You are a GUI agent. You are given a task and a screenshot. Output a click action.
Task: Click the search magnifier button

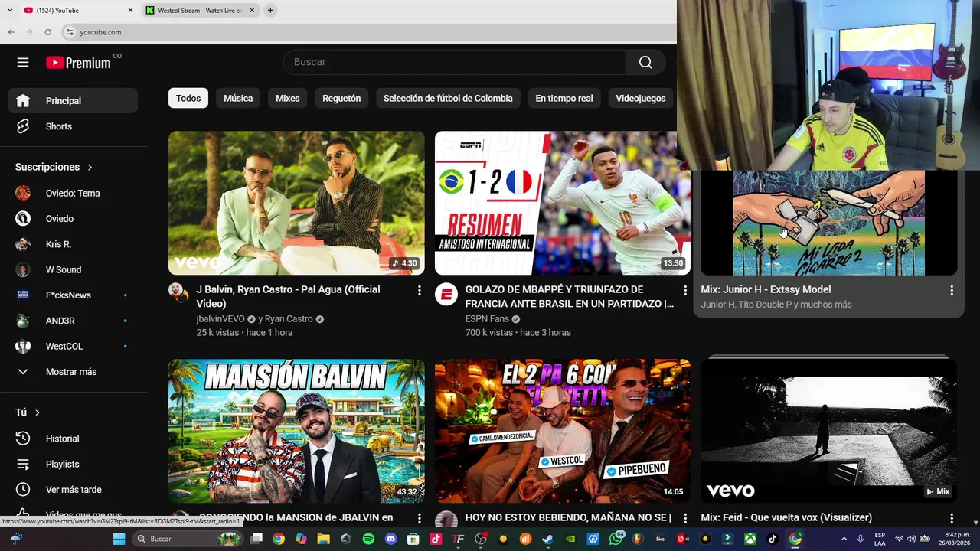[x=645, y=62]
